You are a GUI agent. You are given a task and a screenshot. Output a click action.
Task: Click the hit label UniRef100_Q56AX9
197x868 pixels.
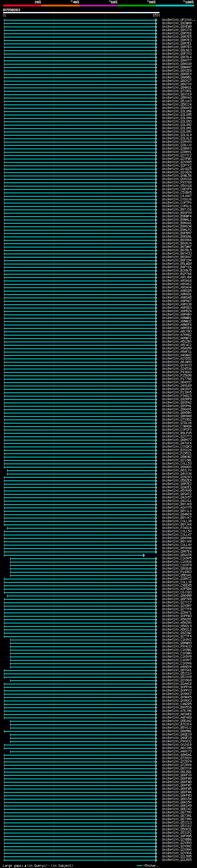click(177, 108)
